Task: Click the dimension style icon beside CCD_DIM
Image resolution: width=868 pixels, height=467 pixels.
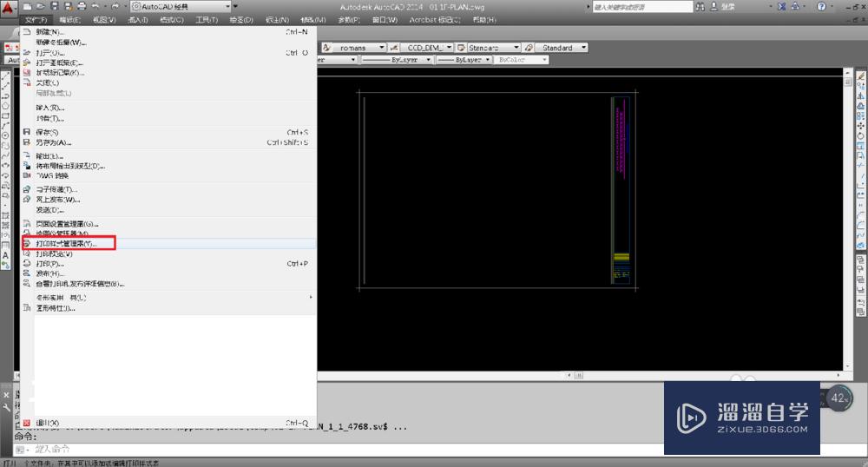Action: pyautogui.click(x=393, y=48)
